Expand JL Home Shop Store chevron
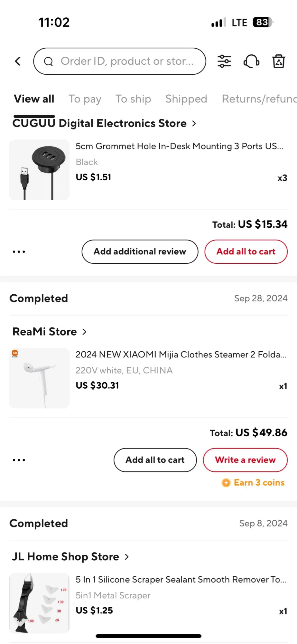Screen dimensions: 297x644 coord(127,557)
